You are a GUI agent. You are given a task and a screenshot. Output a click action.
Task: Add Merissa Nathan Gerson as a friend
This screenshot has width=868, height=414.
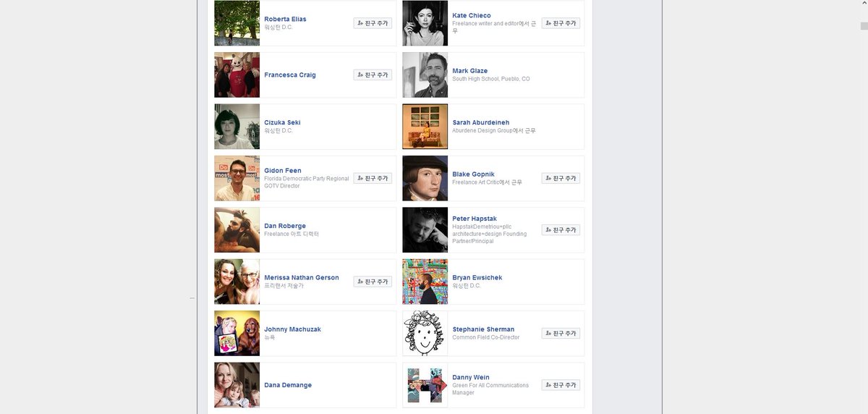(373, 282)
